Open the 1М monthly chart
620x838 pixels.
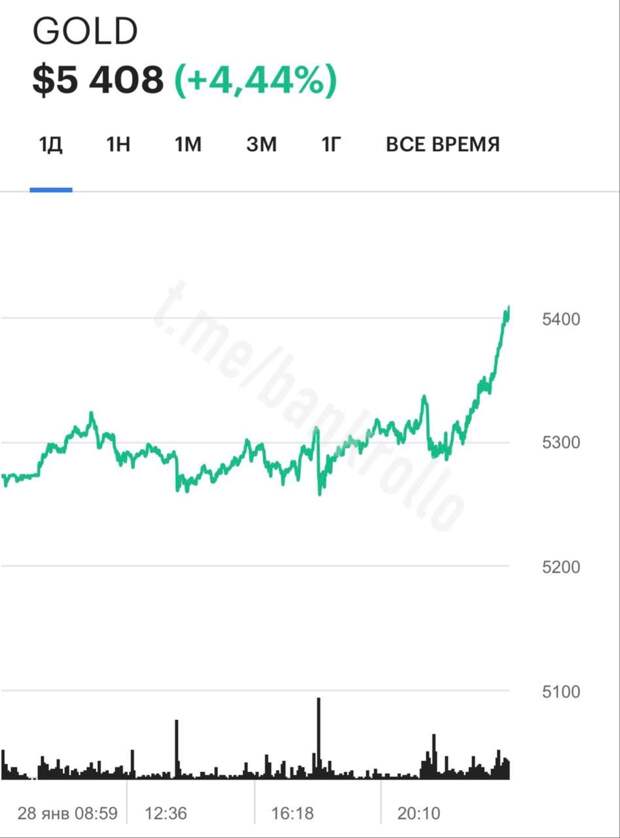click(188, 144)
